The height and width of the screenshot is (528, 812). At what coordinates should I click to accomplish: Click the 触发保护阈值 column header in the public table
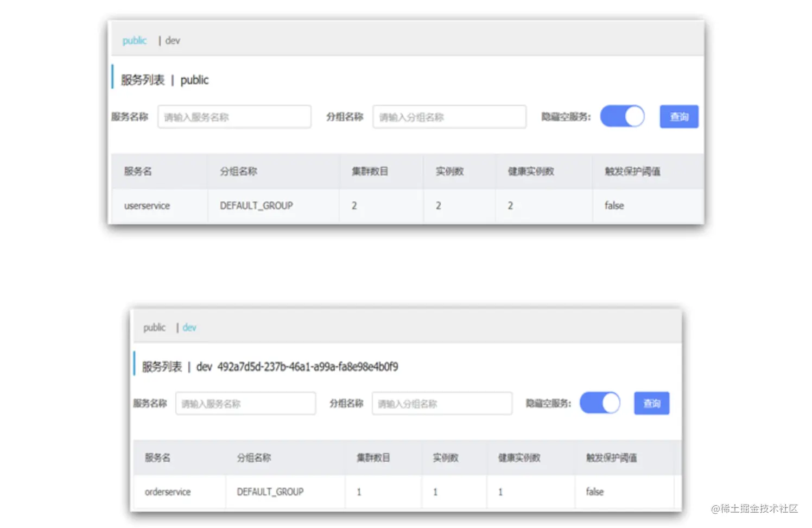[632, 172]
